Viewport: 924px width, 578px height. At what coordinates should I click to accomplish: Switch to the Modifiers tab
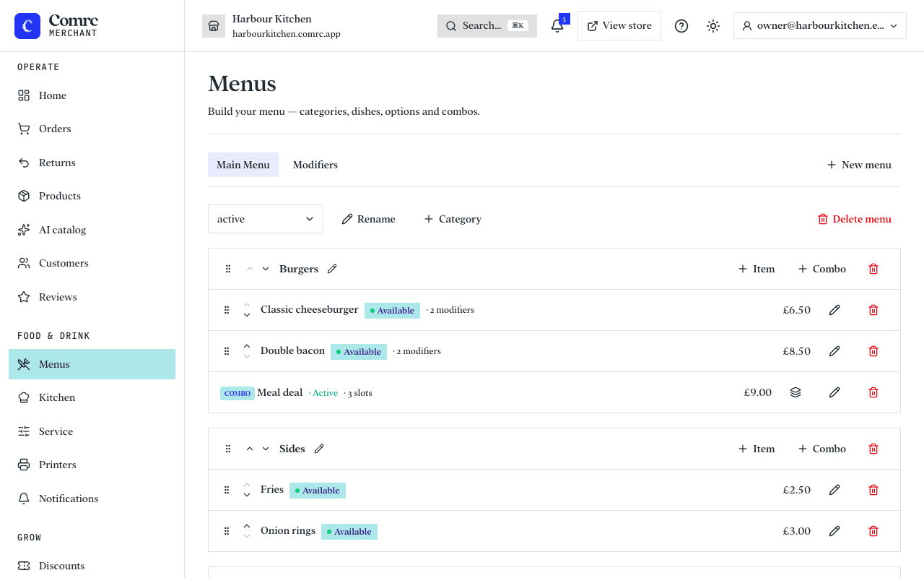(315, 165)
